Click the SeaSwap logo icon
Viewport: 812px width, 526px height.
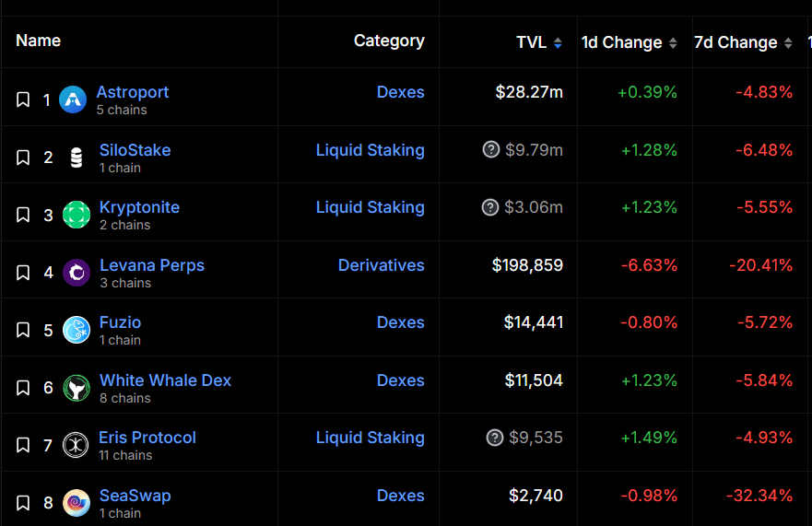(x=76, y=503)
